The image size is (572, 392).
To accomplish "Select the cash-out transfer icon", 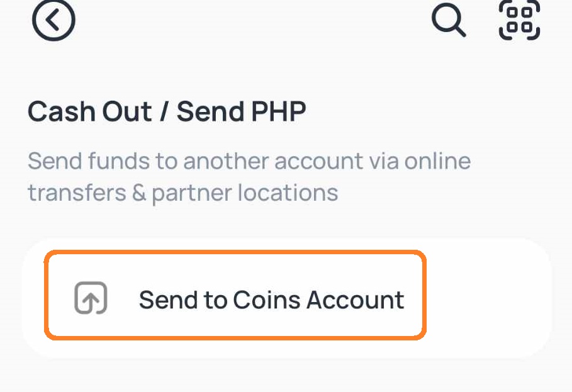I will (x=90, y=299).
